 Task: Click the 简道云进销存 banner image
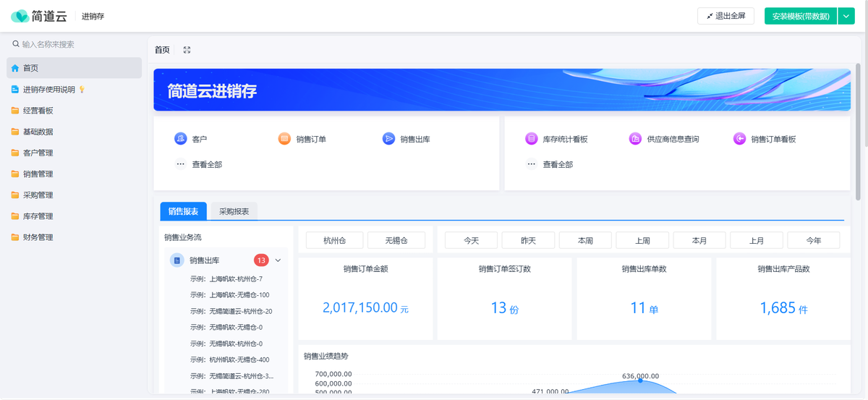pyautogui.click(x=502, y=90)
